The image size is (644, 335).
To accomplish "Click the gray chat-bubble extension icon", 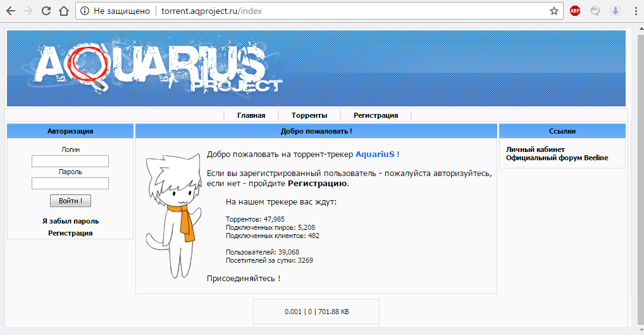I will pos(595,11).
